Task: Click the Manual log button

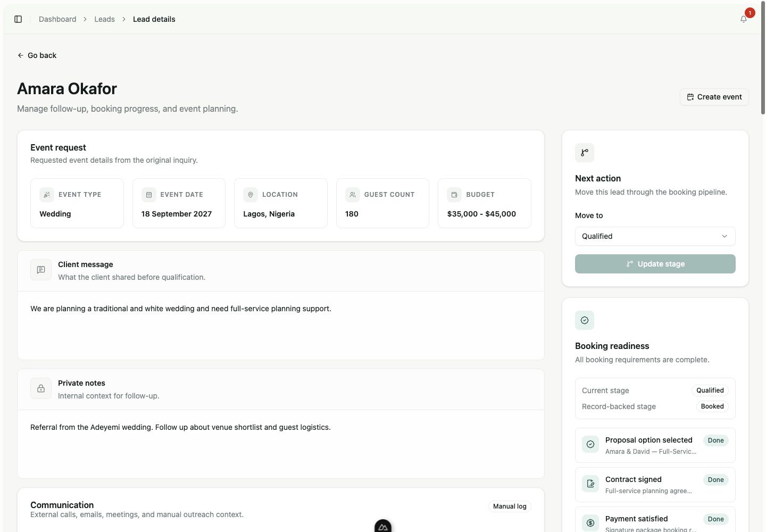Action: [510, 506]
